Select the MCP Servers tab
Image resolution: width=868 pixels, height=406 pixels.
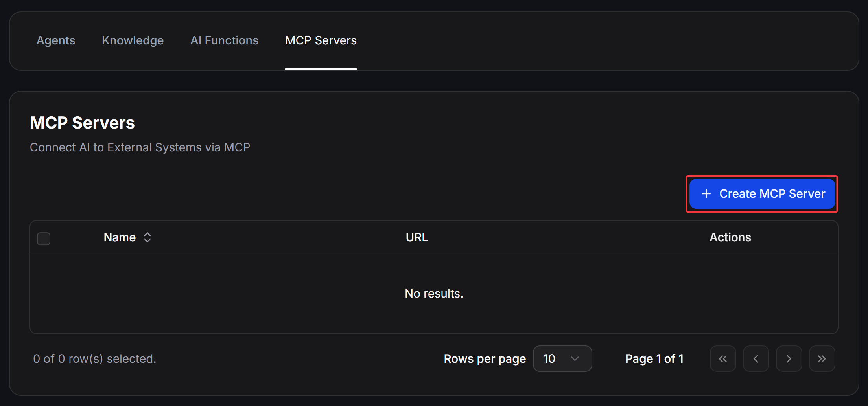point(321,40)
